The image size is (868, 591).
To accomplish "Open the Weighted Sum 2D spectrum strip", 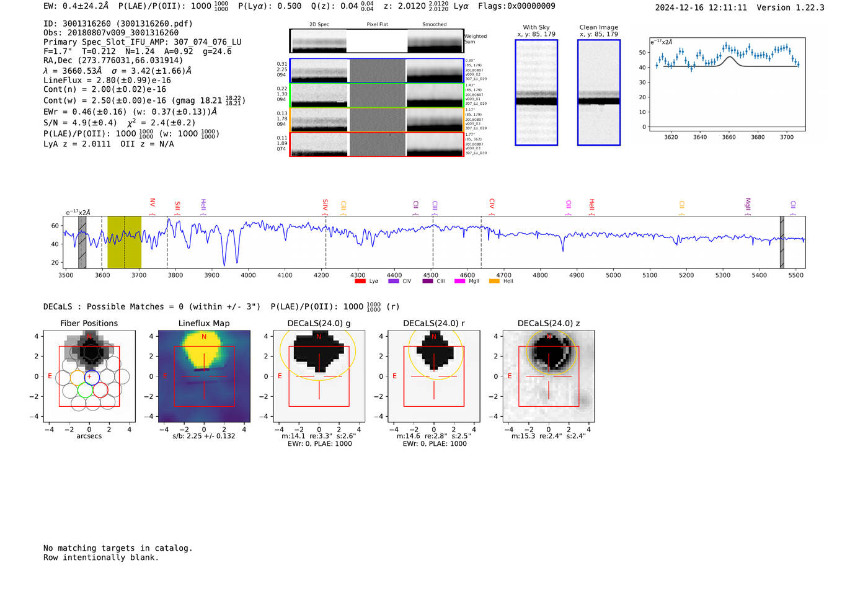I will pyautogui.click(x=377, y=40).
